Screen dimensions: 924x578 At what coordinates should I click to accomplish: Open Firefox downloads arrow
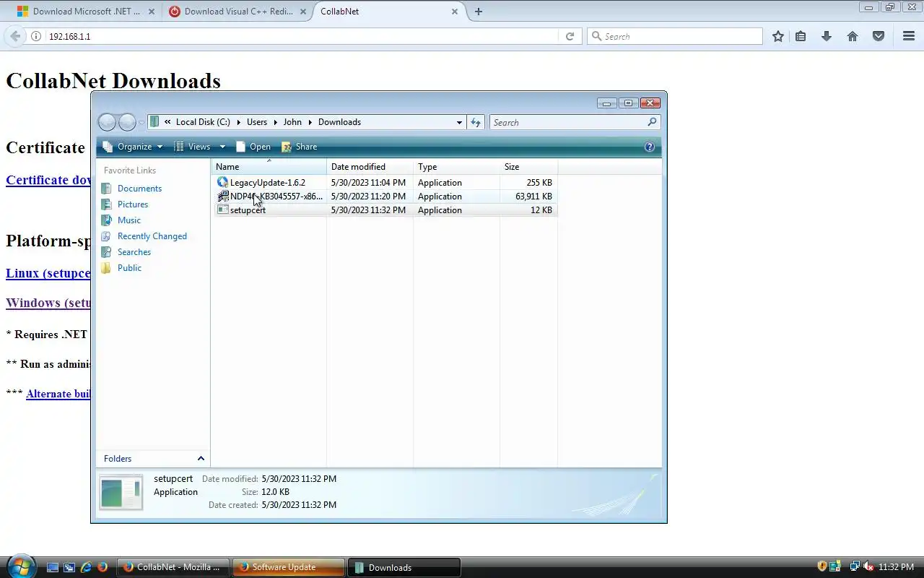coord(827,36)
